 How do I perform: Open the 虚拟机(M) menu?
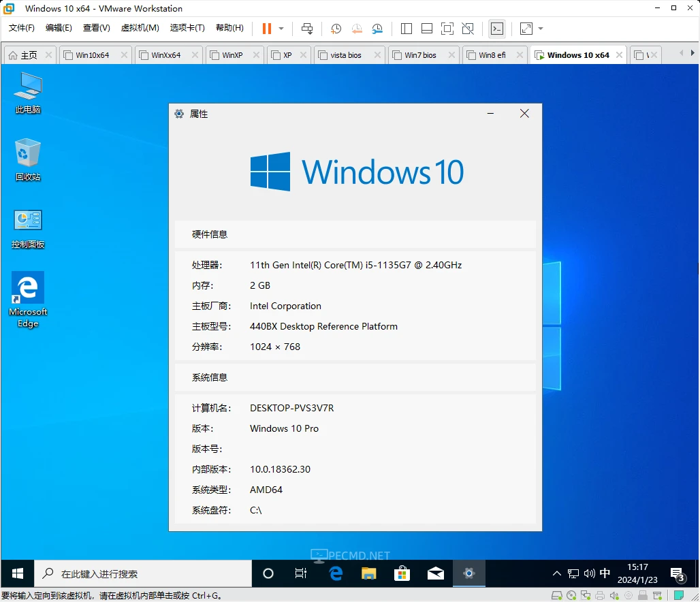[140, 28]
